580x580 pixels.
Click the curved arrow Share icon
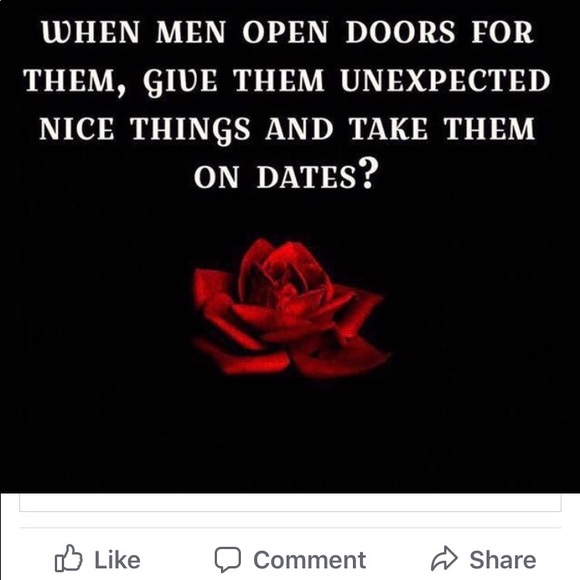(445, 559)
